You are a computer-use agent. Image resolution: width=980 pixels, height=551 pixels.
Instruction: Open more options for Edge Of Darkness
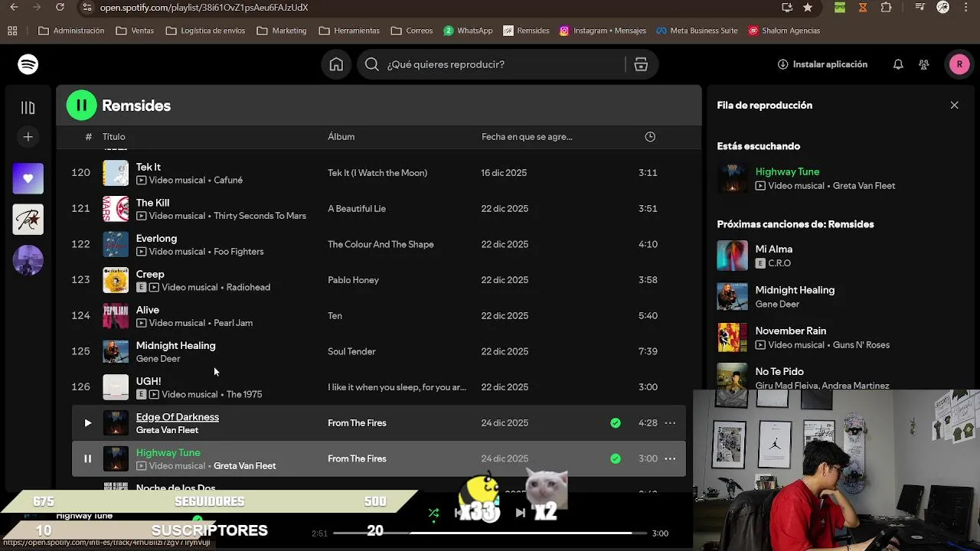coord(670,422)
